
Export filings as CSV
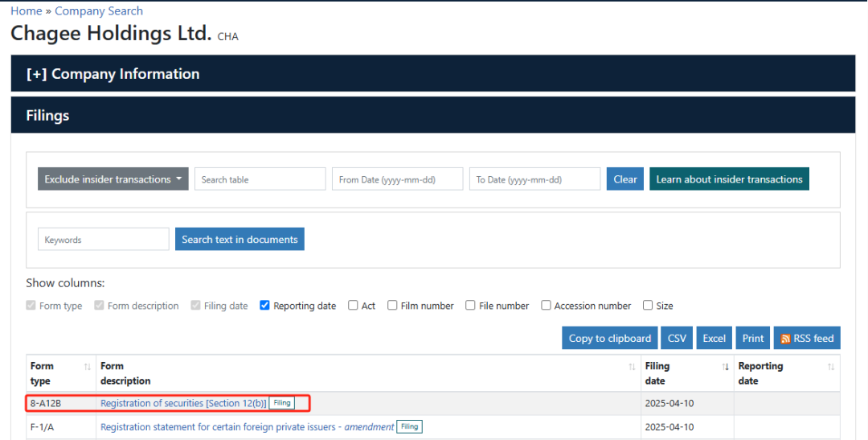677,338
